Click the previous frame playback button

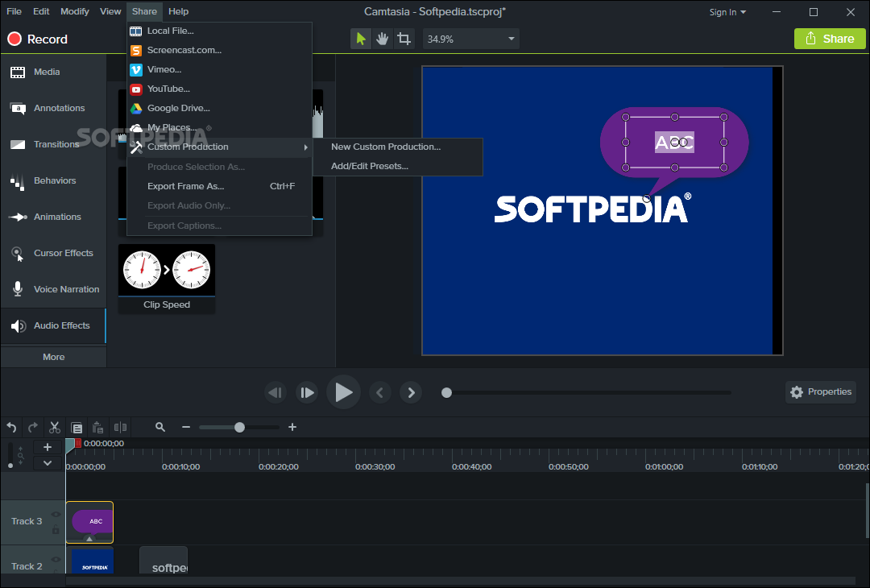[275, 393]
